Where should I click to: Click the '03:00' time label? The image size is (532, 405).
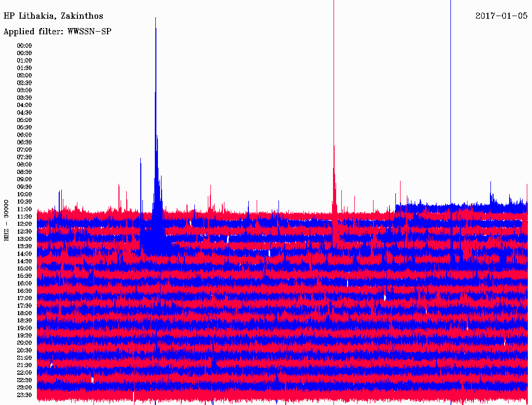[24, 90]
